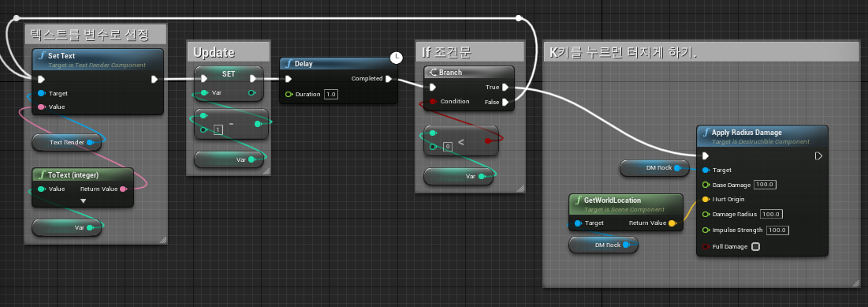Click the reroute node above the Branch node
The width and height of the screenshot is (868, 307).
tap(518, 18)
